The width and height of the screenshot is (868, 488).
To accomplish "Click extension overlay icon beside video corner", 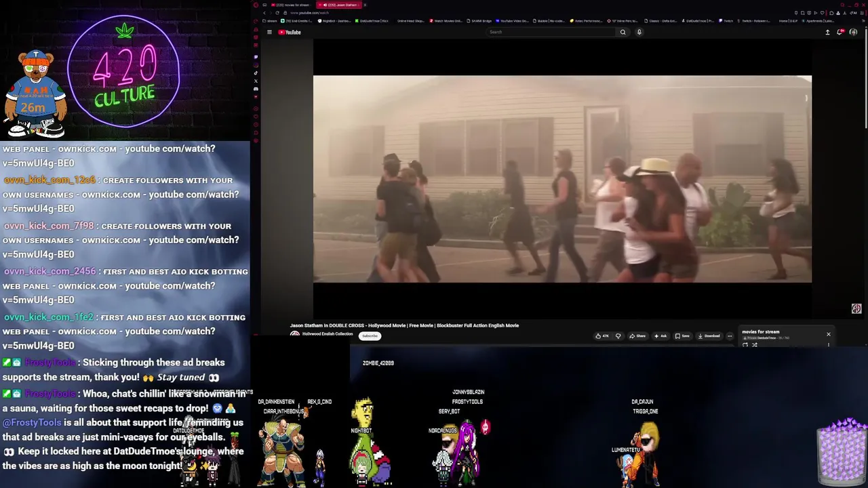I will point(856,308).
